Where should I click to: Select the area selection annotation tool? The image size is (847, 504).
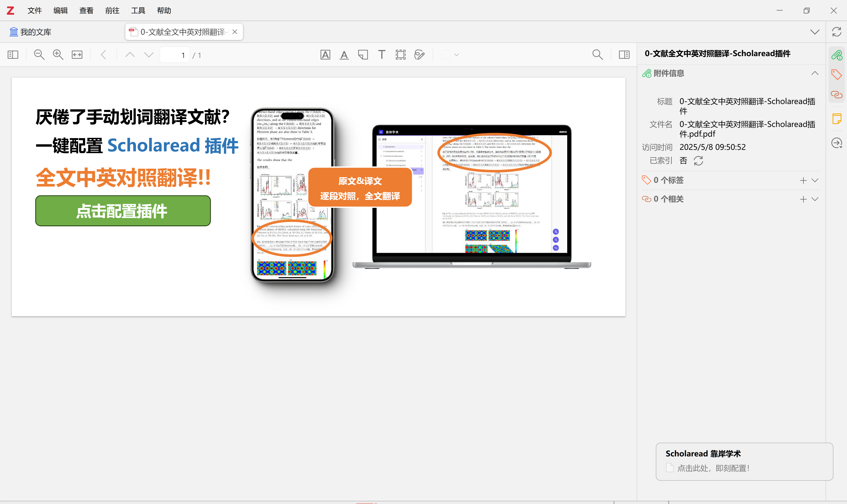pos(400,55)
